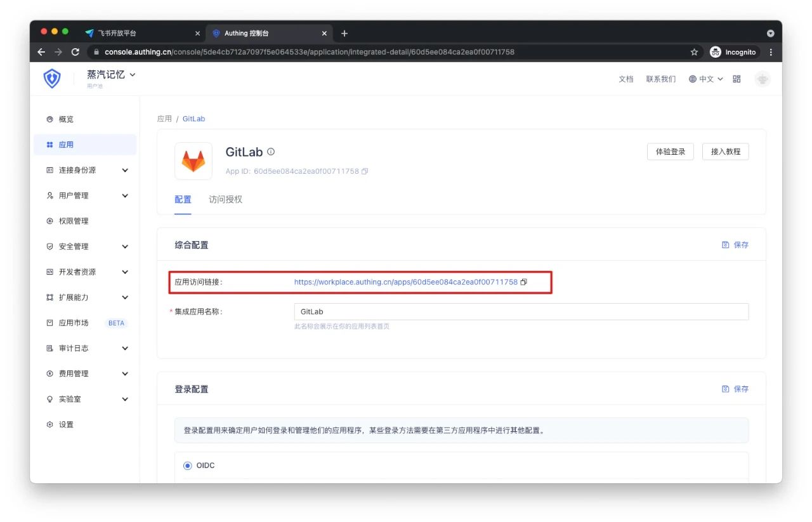Image resolution: width=812 pixels, height=522 pixels.
Task: Open the QR code icon in header
Action: [737, 79]
